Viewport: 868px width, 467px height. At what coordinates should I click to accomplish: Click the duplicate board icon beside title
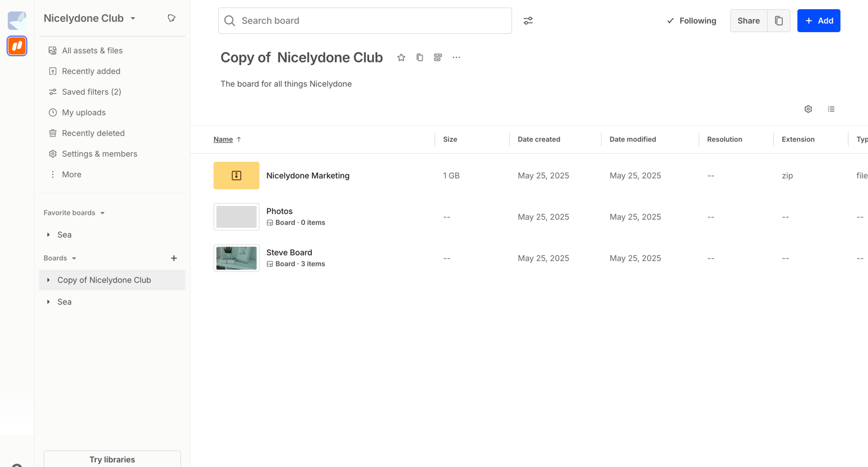(x=420, y=57)
